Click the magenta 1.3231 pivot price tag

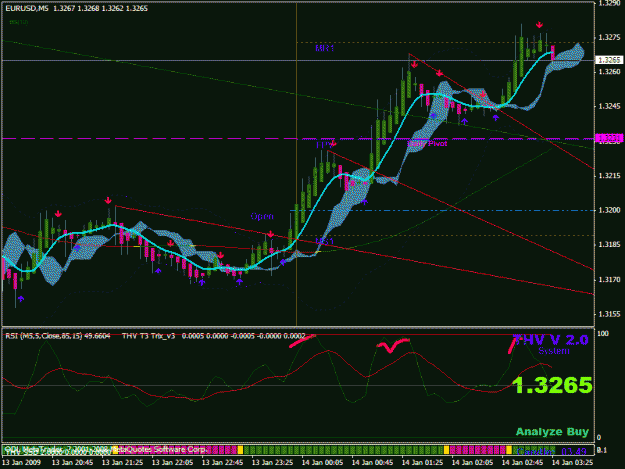(609, 138)
